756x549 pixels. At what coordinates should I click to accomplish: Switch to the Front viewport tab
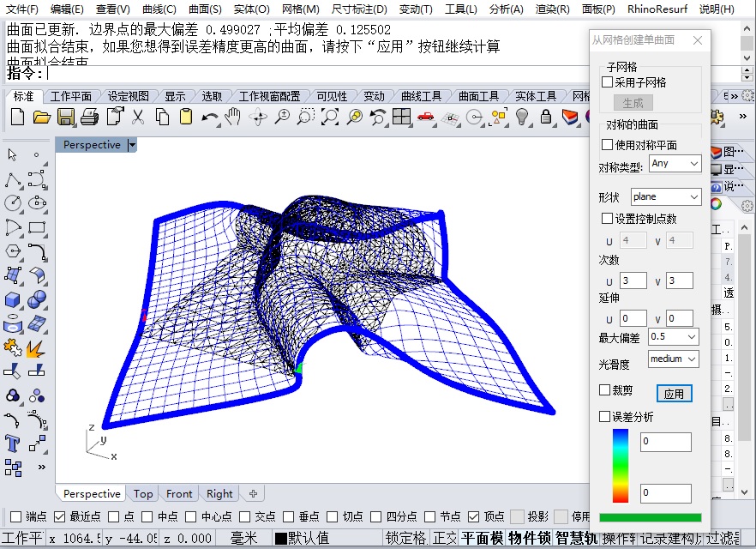point(179,493)
